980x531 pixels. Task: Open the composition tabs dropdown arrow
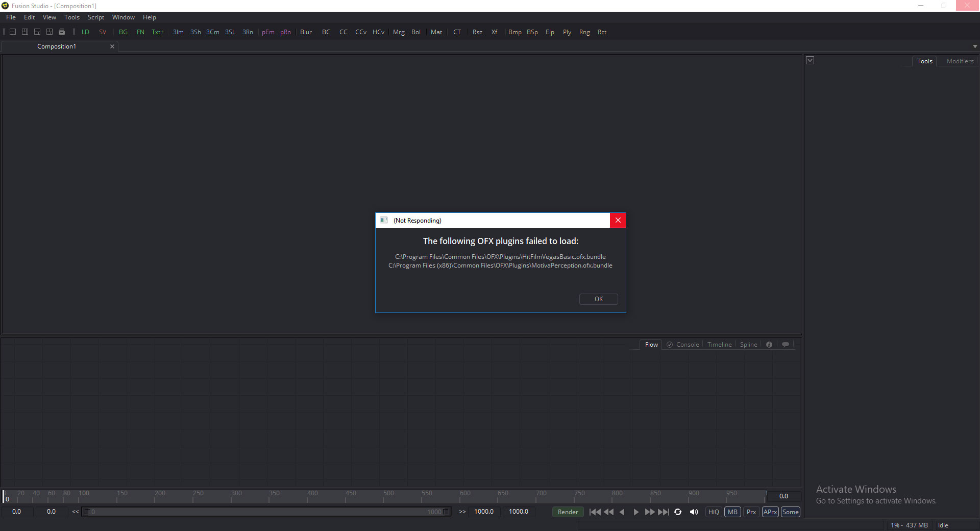point(975,46)
